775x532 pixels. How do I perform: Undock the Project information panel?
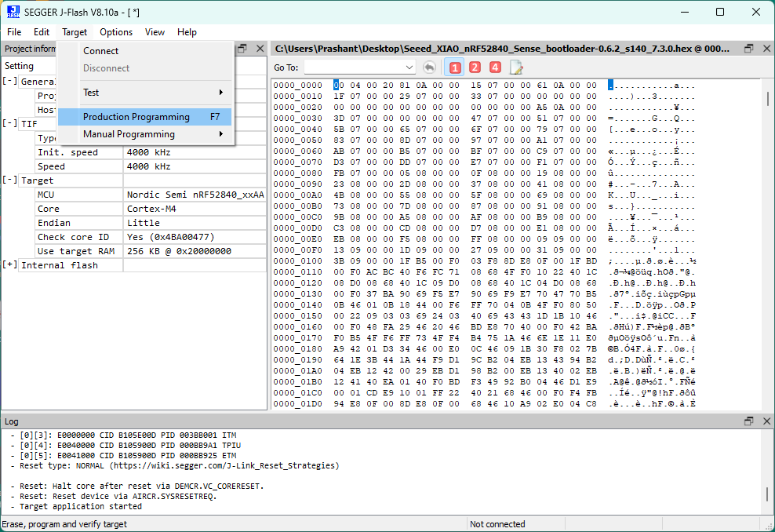(242, 49)
